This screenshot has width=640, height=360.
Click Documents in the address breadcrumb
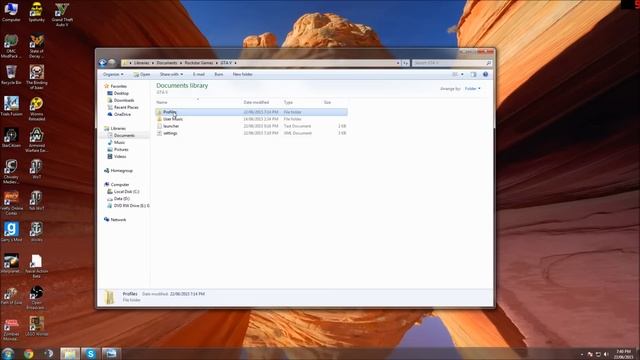click(167, 63)
